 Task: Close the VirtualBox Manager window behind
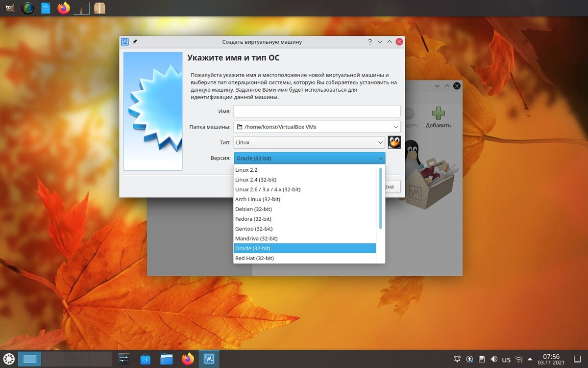tap(457, 86)
